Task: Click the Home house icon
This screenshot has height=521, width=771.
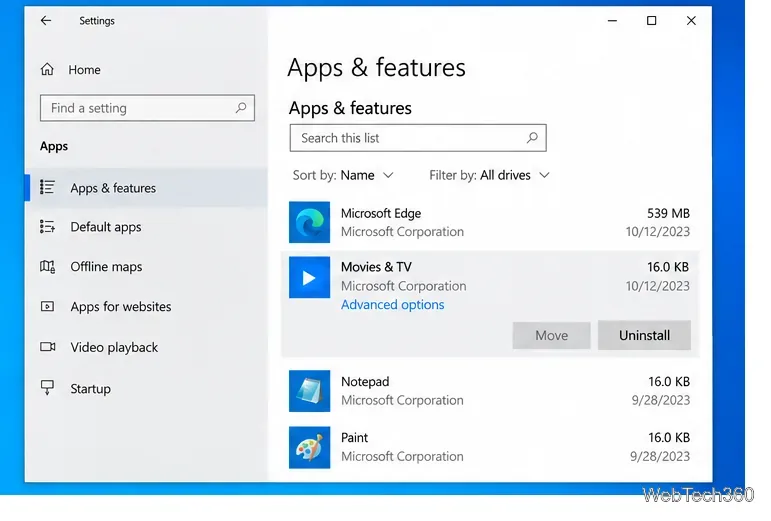Action: pos(47,69)
